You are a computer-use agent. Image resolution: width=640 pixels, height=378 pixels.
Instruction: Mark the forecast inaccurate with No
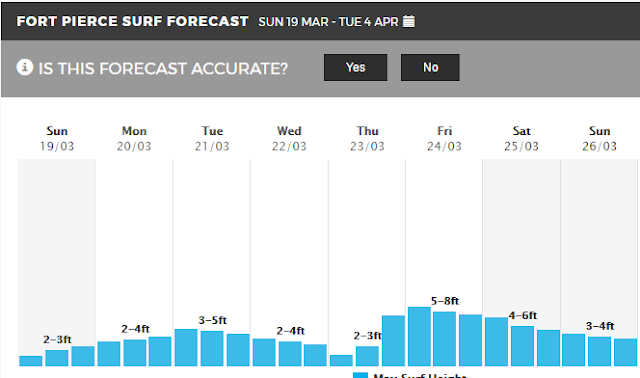[430, 67]
